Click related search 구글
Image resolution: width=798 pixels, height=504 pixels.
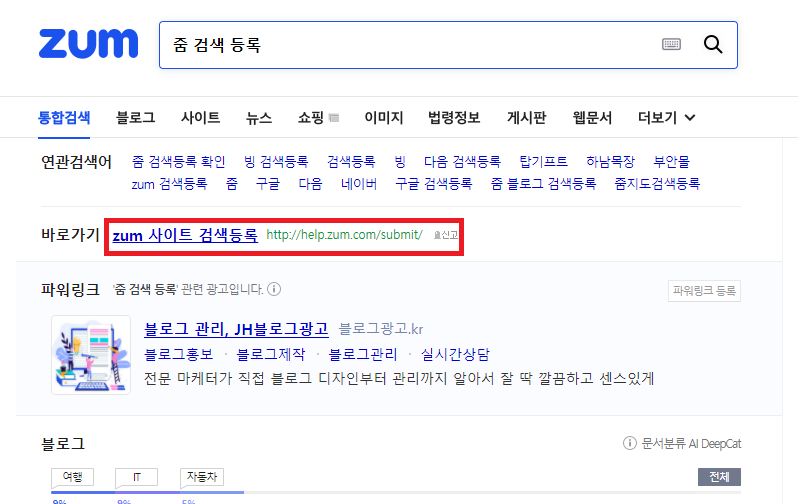268,184
